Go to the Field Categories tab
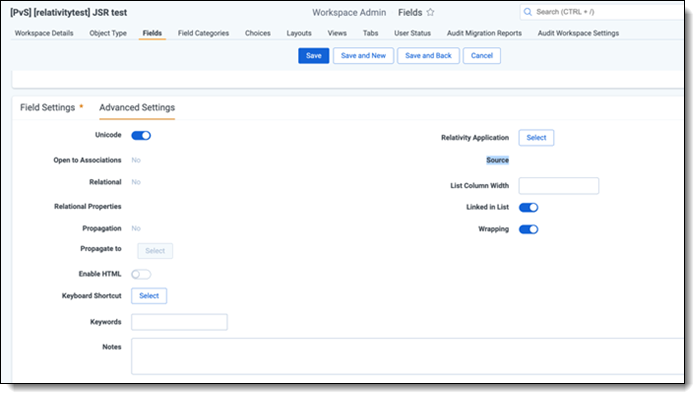Image resolution: width=700 pixels, height=399 pixels. 203,33
